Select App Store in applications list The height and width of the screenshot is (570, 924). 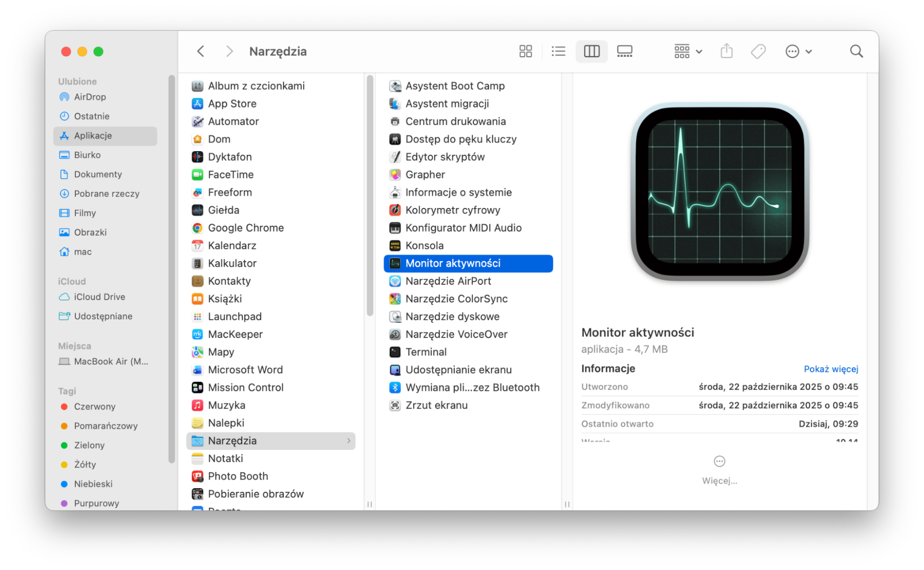pyautogui.click(x=271, y=104)
